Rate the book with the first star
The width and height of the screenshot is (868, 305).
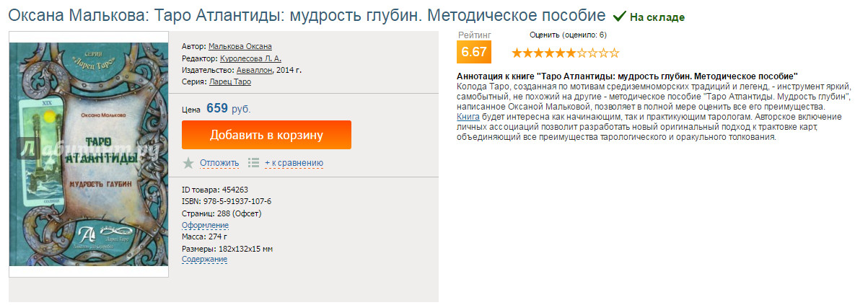517,53
